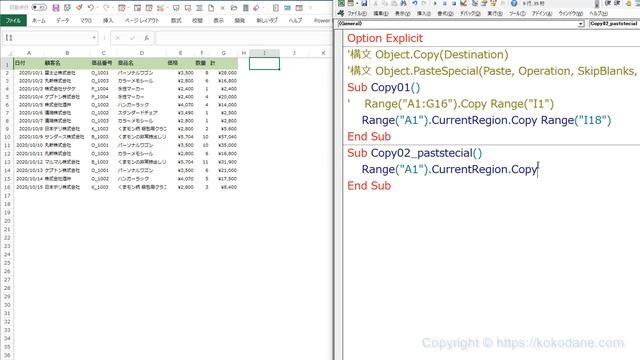Click the Undo arrow in Excel toolbar

tap(91, 8)
